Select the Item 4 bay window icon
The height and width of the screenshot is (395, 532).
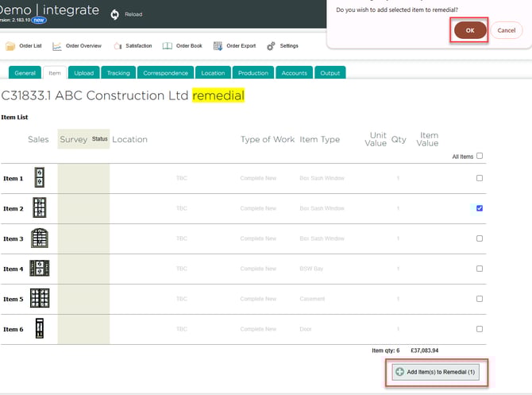click(x=39, y=269)
